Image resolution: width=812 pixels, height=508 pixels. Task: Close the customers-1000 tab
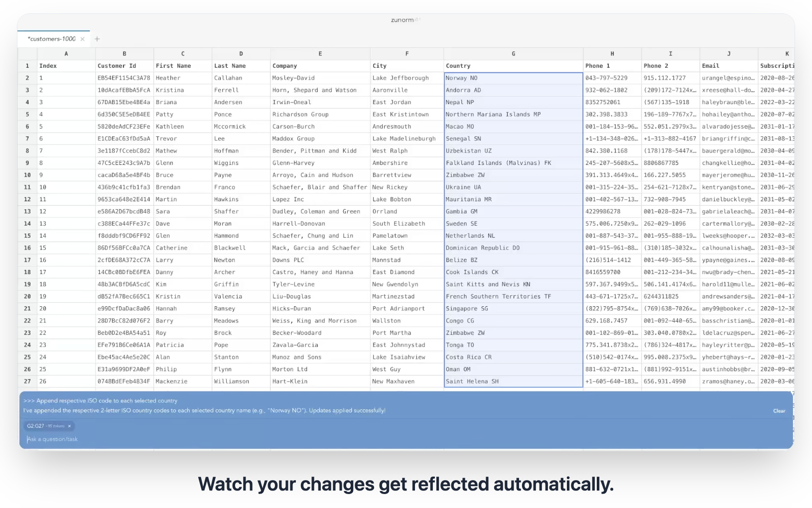83,39
